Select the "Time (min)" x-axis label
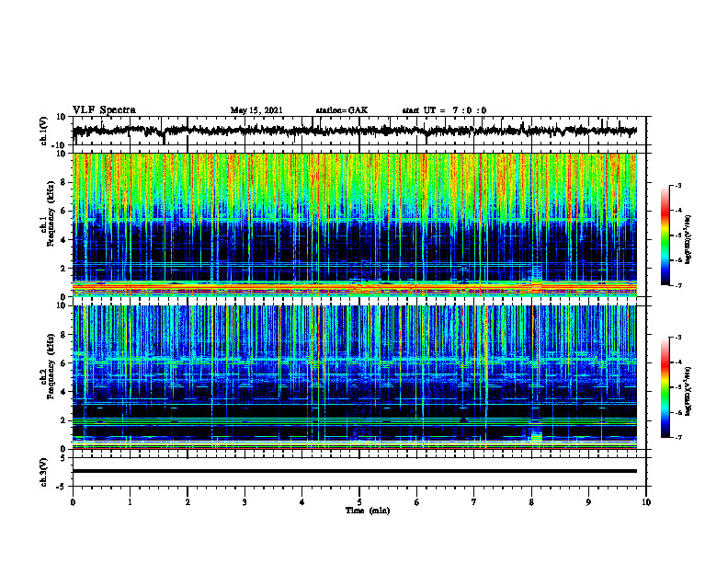 coord(368,511)
